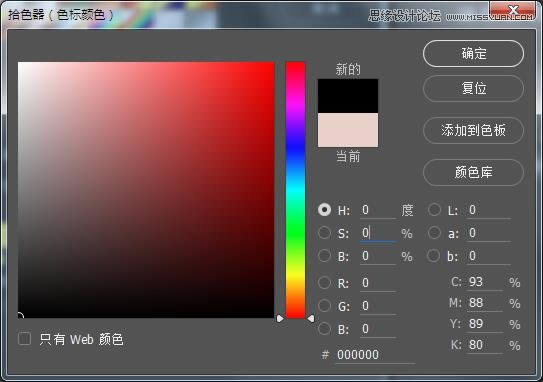The image size is (543, 382).
Task: Click the left hue slider arrow
Action: 280,318
